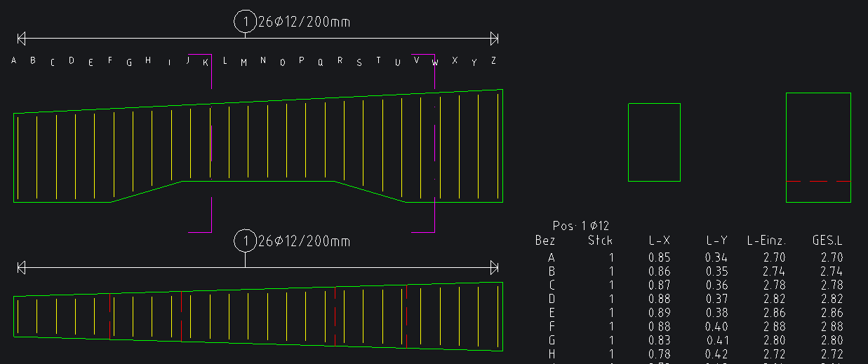Select the lower 26Ø12/200mm rebar label
The image size is (868, 364).
304,241
